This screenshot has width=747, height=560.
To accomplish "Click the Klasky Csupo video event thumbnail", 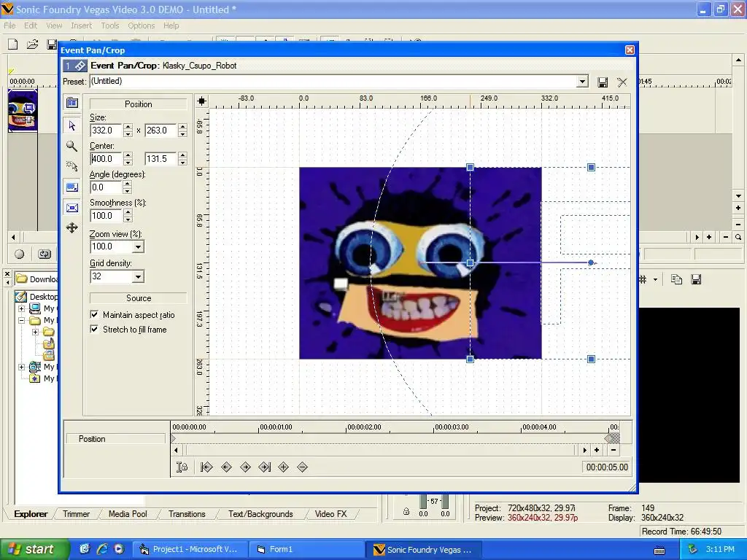I will coord(23,111).
